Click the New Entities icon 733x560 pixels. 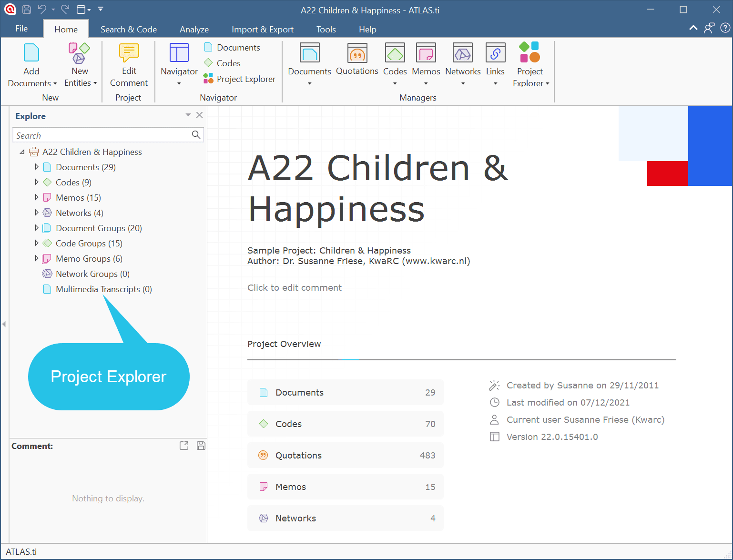pos(80,52)
